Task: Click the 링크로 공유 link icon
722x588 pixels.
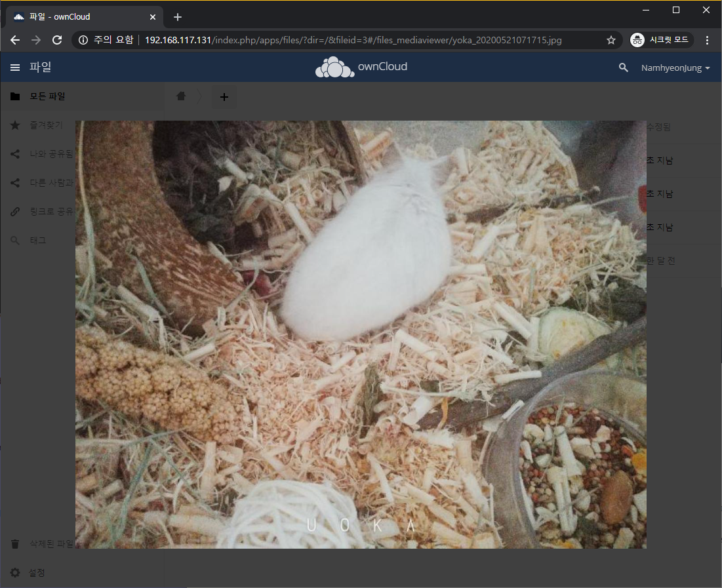Action: point(14,211)
